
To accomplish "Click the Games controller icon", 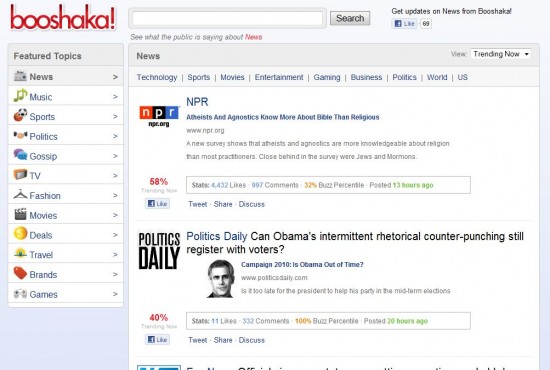I will (x=20, y=294).
